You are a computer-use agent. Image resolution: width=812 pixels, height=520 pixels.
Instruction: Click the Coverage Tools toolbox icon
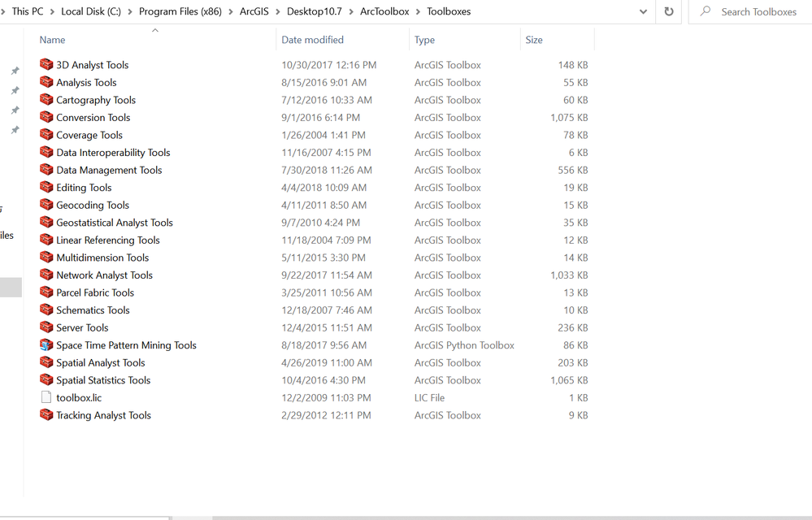pos(46,135)
